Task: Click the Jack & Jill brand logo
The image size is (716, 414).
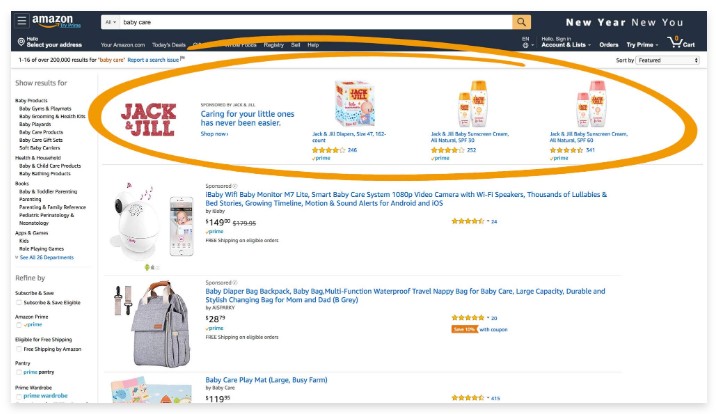Action: pyautogui.click(x=148, y=119)
